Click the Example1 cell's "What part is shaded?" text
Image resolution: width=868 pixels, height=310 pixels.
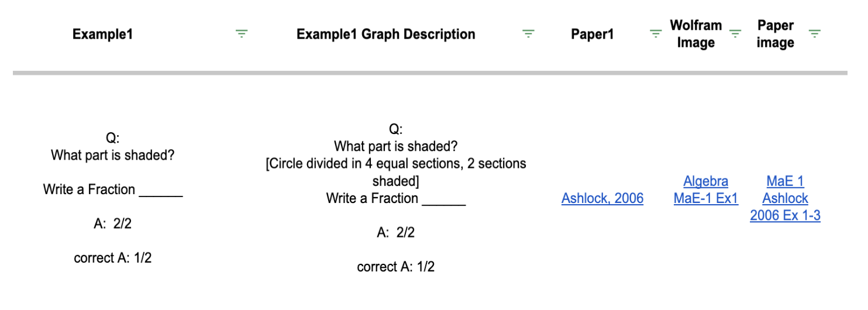click(x=113, y=156)
